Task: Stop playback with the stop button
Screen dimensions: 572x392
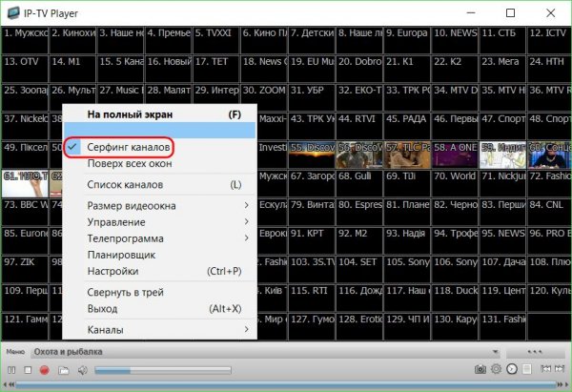Action: [x=28, y=369]
